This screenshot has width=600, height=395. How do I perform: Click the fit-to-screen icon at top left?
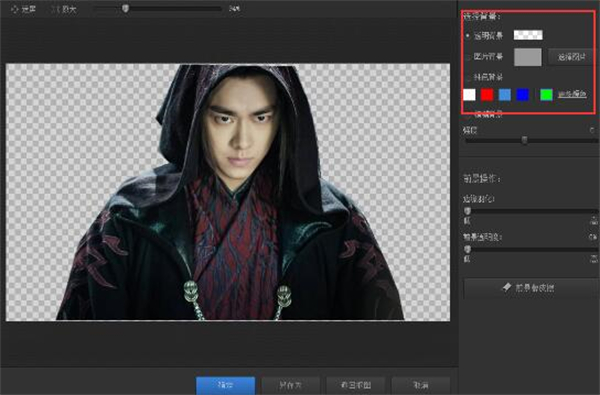tap(15, 9)
